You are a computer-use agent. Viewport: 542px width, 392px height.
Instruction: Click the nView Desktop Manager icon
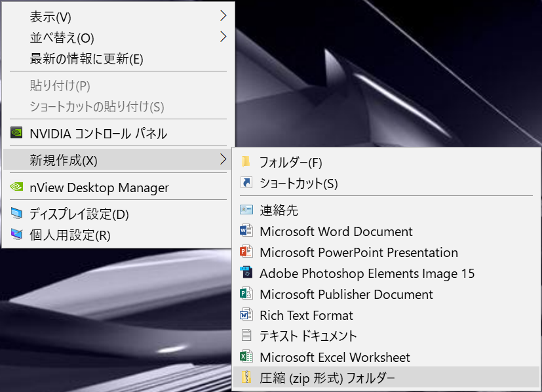(16, 187)
